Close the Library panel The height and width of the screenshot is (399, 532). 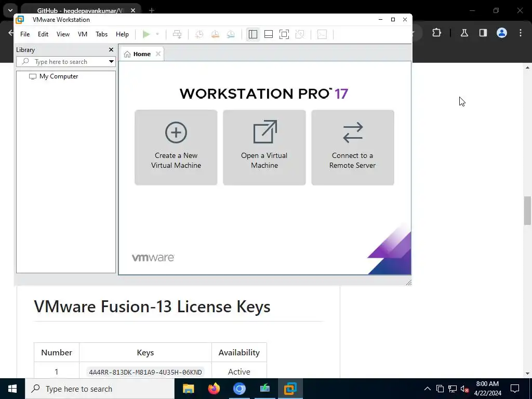coord(111,50)
